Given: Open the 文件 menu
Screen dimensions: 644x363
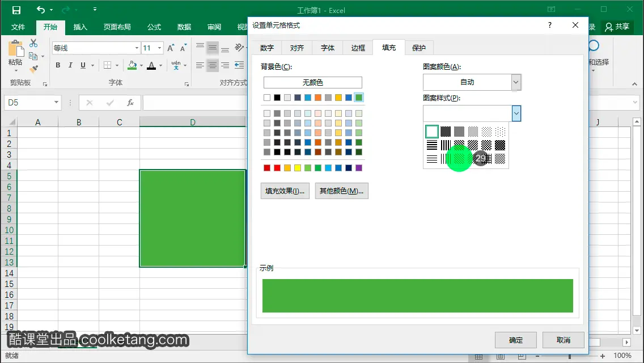Looking at the screenshot, I should (18, 27).
